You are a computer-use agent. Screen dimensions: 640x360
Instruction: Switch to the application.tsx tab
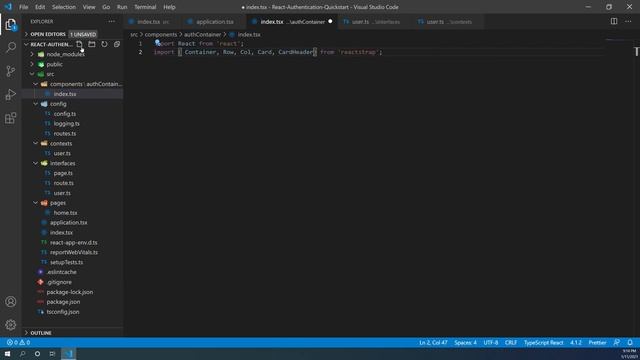[215, 22]
